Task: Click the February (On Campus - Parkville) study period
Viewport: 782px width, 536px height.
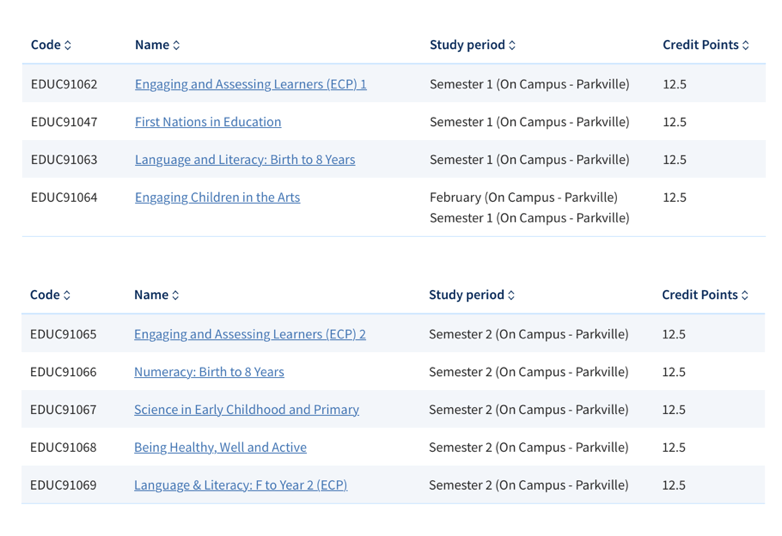Action: click(523, 198)
